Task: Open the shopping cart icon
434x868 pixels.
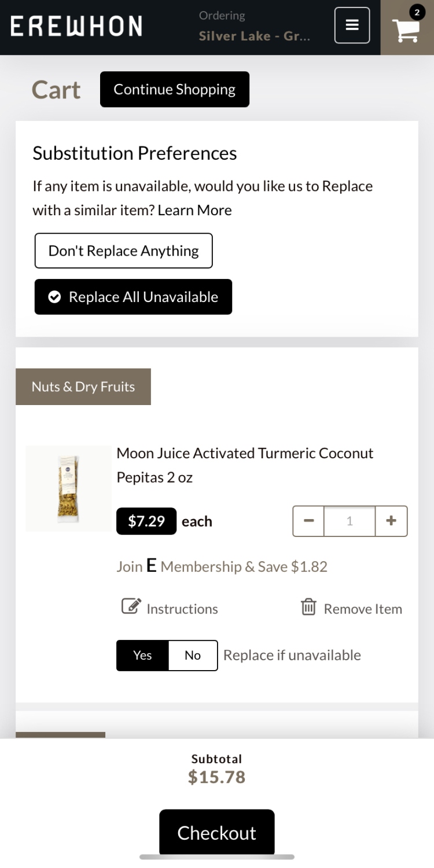Action: click(406, 29)
